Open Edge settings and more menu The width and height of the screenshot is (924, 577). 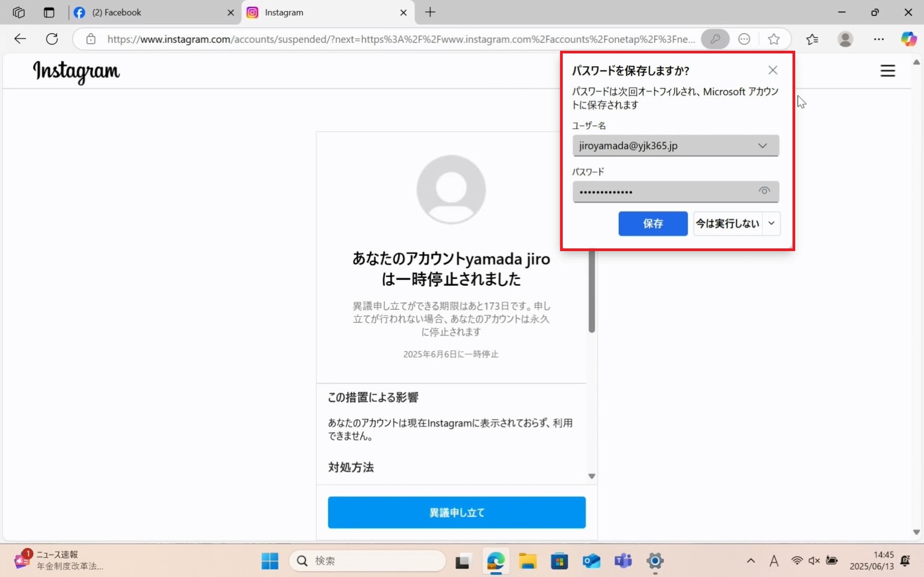(879, 39)
